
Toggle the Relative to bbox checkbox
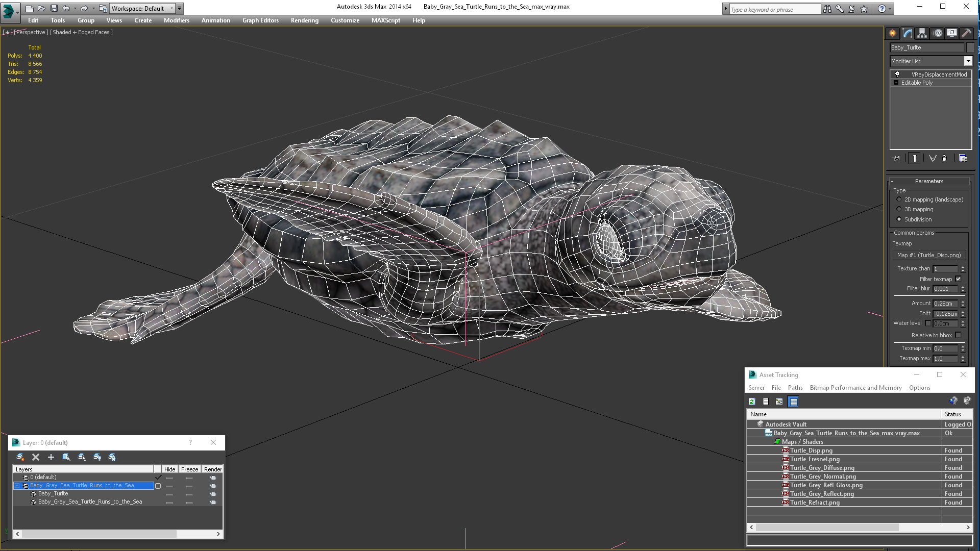(958, 335)
